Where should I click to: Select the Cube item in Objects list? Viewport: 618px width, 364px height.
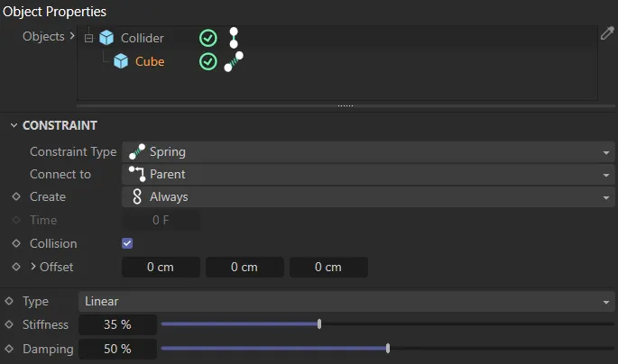point(150,61)
